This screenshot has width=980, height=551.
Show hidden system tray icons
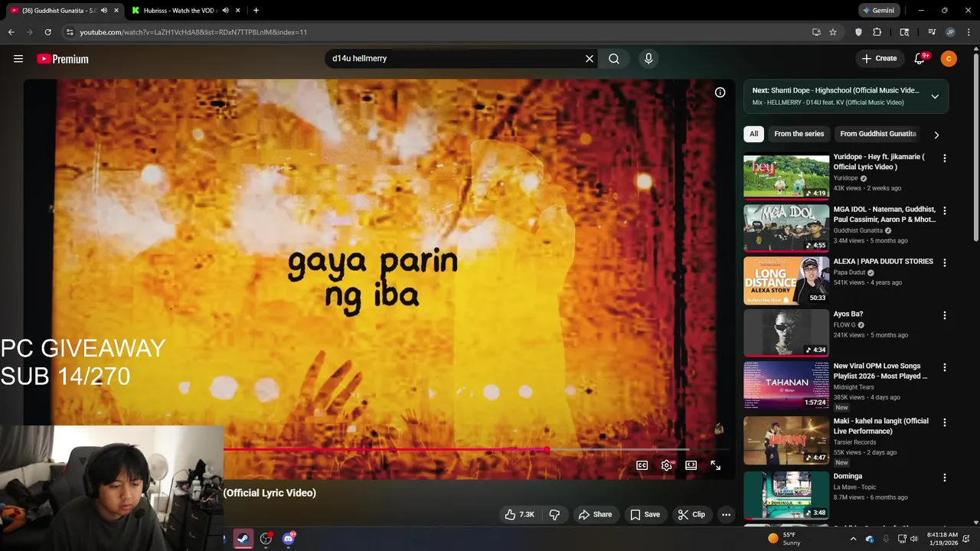(853, 539)
